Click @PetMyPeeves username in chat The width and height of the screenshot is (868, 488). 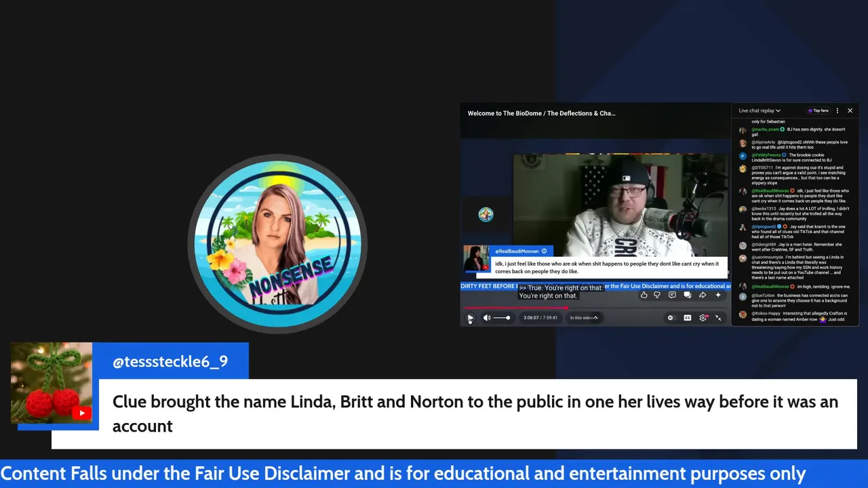tap(766, 155)
